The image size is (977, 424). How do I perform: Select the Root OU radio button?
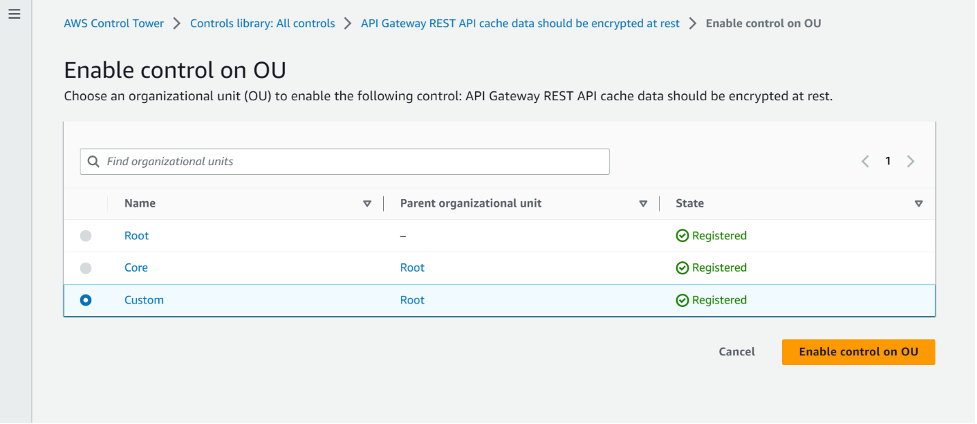(x=85, y=236)
